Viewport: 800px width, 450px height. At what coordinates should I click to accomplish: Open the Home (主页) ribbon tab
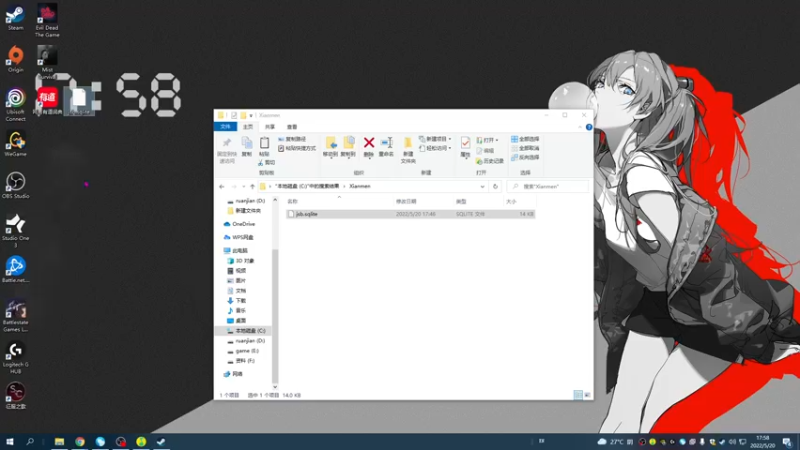click(x=248, y=127)
